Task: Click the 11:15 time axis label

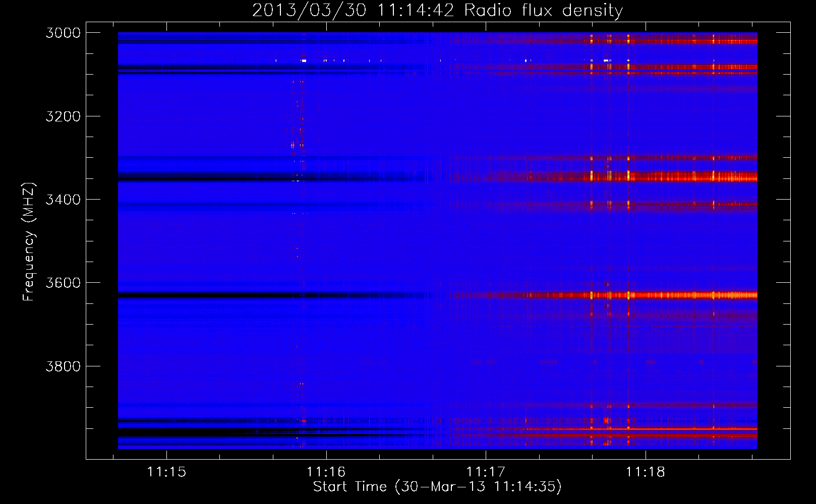Action: coord(166,472)
